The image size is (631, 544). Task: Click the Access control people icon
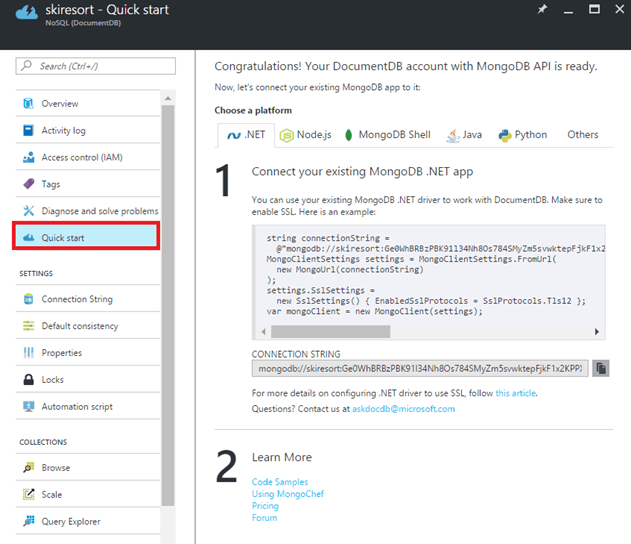click(x=28, y=157)
